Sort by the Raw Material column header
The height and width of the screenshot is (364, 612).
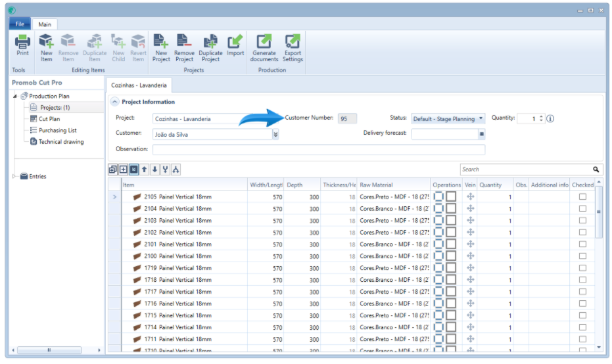tap(393, 185)
